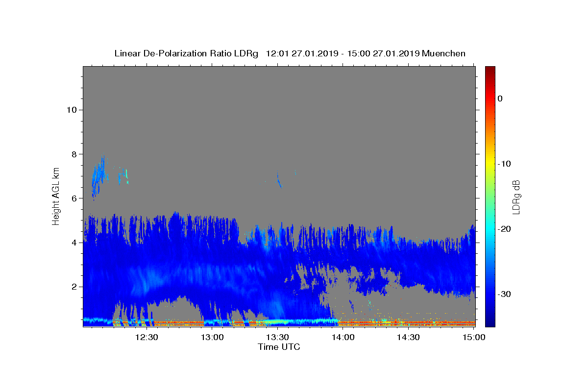Image resolution: width=588 pixels, height=392 pixels.
Task: Click the 13:30 time tick label
Action: coord(277,337)
